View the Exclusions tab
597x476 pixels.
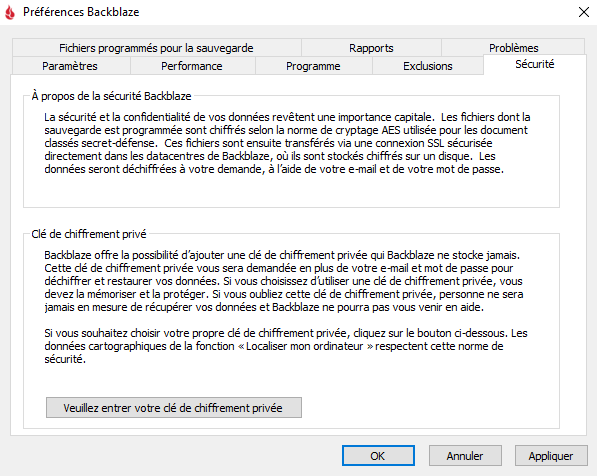tap(428, 66)
